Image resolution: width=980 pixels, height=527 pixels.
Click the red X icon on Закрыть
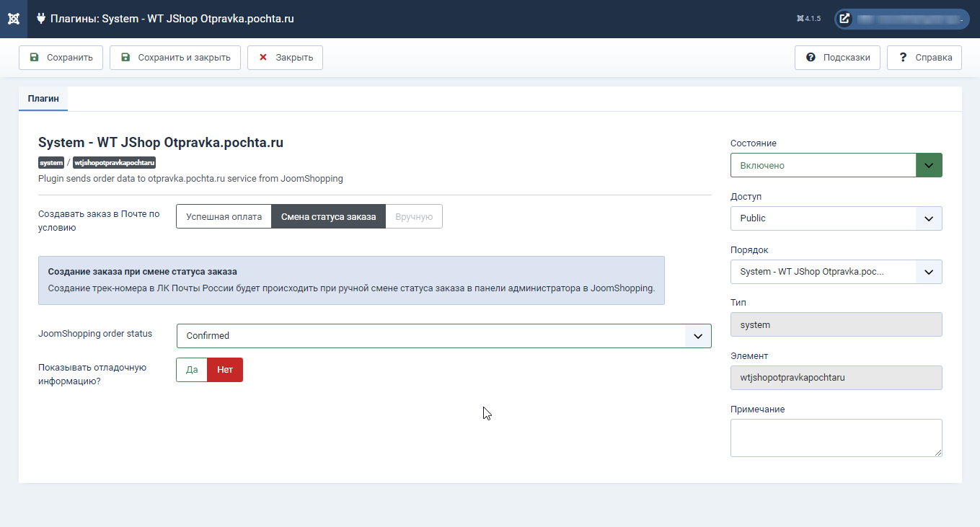263,58
